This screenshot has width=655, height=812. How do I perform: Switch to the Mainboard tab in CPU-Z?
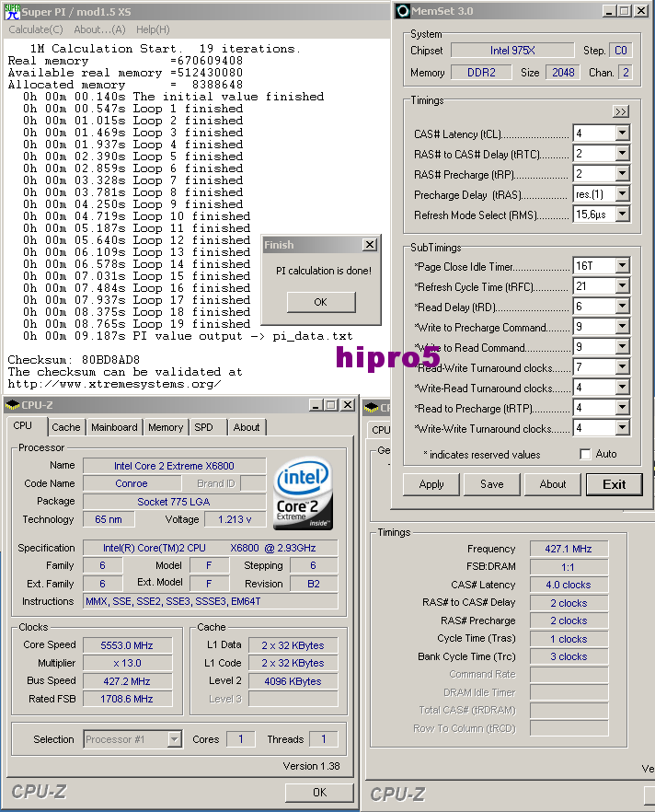coord(114,427)
